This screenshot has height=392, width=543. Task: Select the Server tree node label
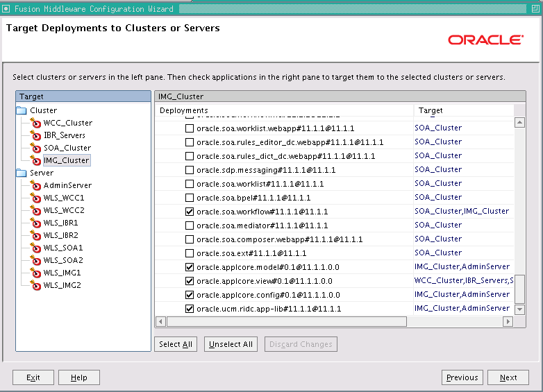42,173
